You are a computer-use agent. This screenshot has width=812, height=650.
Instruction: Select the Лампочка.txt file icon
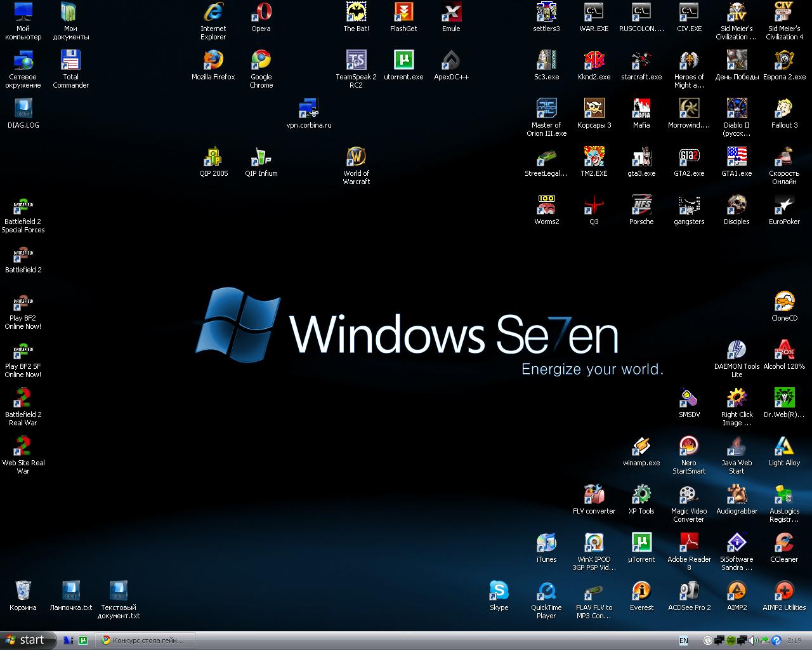click(70, 591)
